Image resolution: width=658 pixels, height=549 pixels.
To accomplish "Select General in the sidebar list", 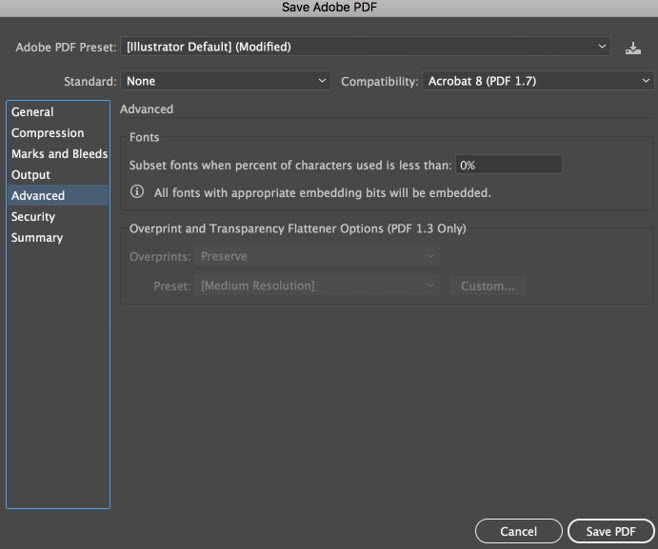I will pos(33,112).
